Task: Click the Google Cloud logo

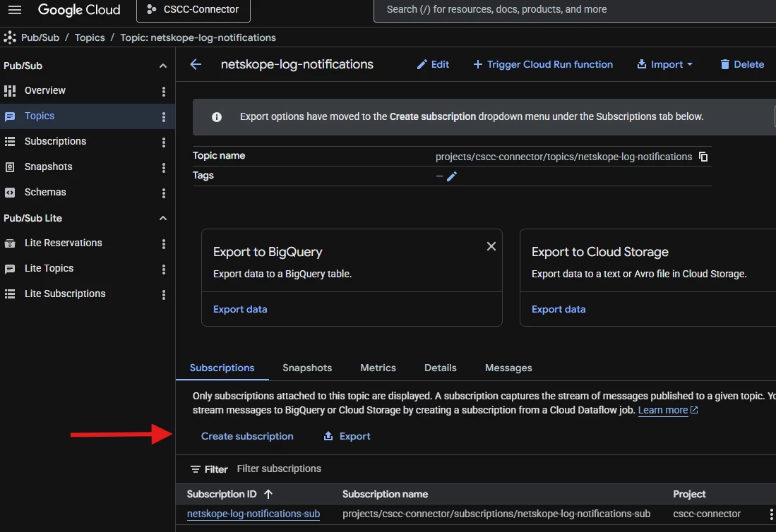Action: 79,10
